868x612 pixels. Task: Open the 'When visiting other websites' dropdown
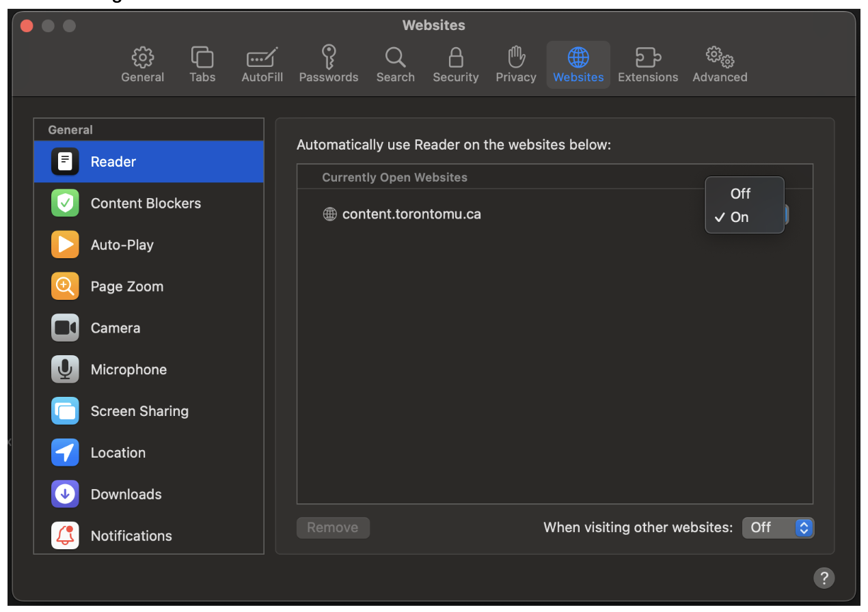tap(778, 527)
